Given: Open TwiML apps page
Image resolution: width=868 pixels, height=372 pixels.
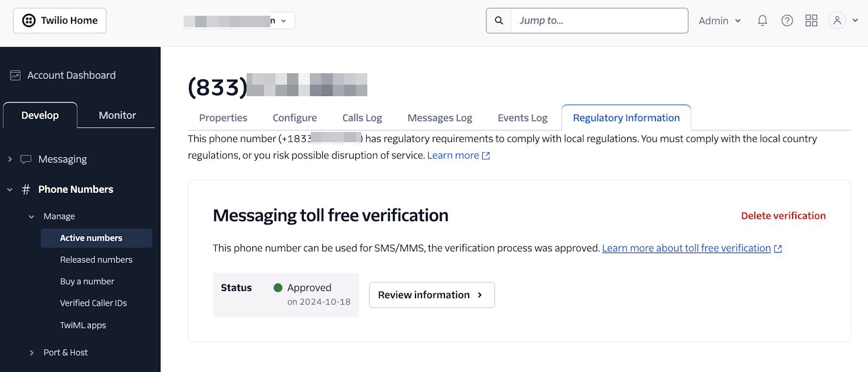Looking at the screenshot, I should pyautogui.click(x=83, y=325).
